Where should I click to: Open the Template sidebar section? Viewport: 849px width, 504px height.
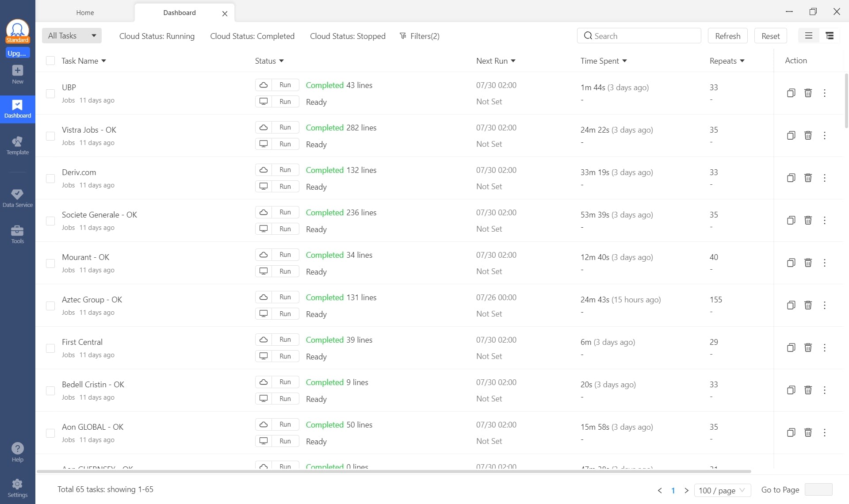pos(18,146)
